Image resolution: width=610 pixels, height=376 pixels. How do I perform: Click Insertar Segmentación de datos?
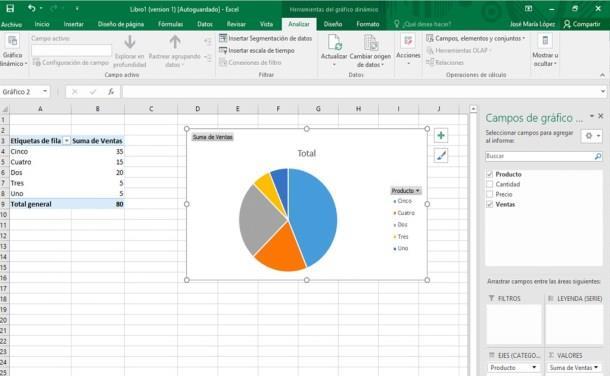tap(266, 38)
